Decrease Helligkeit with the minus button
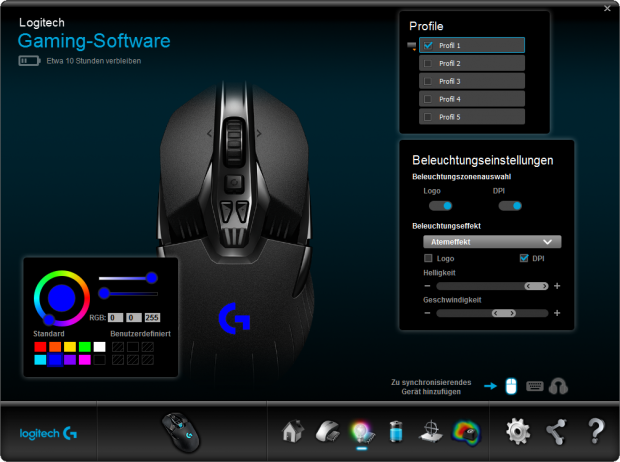620x462 pixels. click(x=427, y=286)
